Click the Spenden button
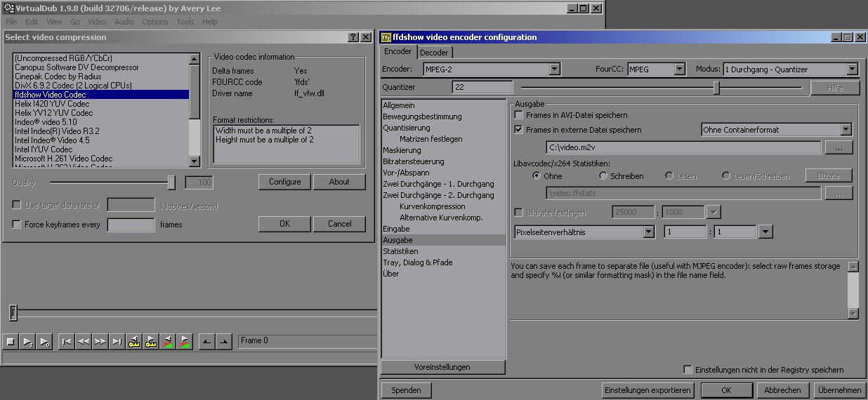868x400 pixels. click(x=406, y=390)
